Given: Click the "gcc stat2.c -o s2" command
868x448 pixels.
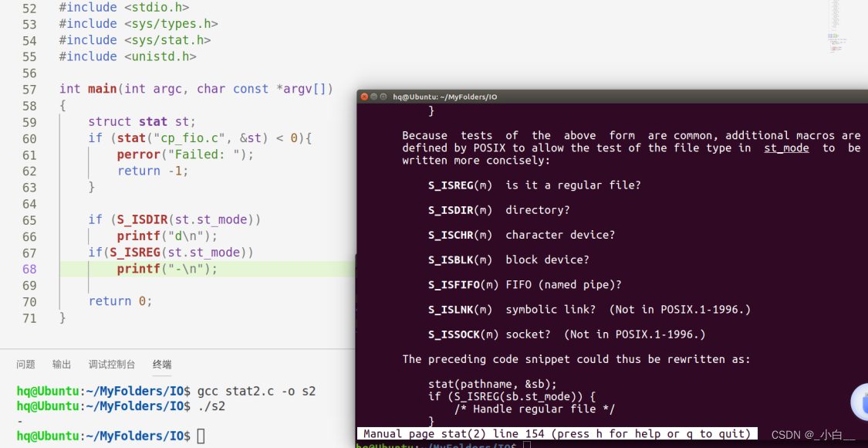Looking at the screenshot, I should [257, 391].
